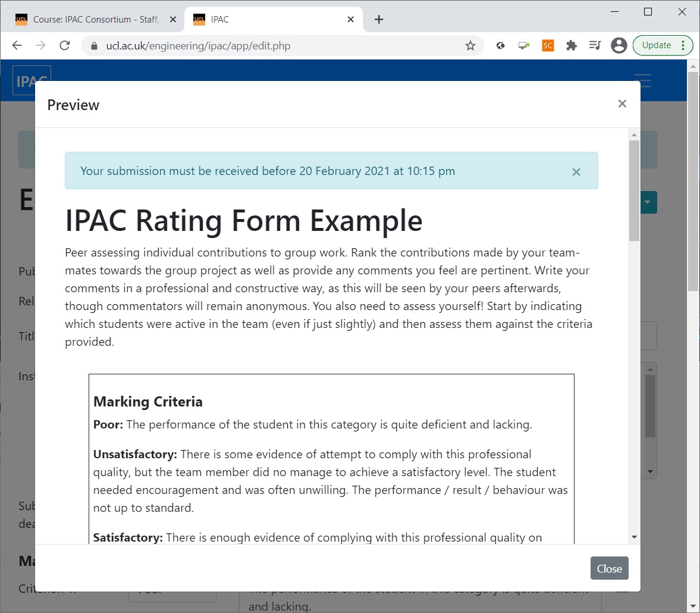Click the Marking Criteria heading
The image size is (700, 613).
(147, 402)
